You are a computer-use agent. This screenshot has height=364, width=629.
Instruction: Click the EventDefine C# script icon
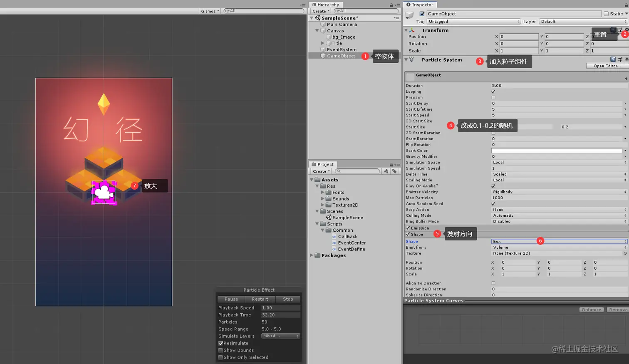334,249
